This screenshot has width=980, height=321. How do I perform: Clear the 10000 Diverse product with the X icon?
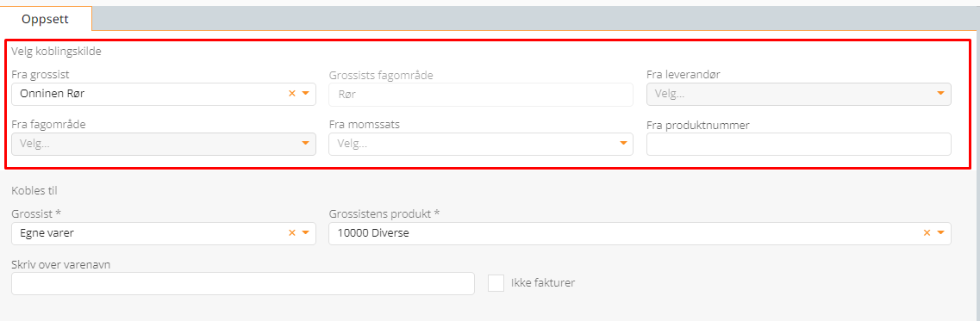tap(927, 233)
